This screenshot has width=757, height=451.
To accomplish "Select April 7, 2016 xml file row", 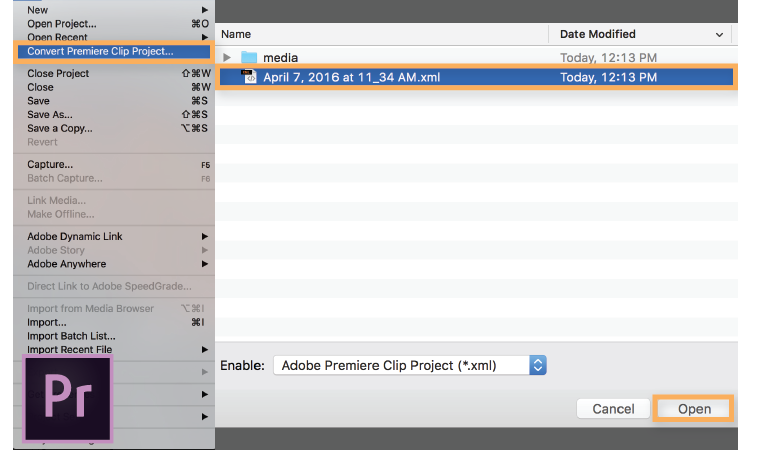I will pyautogui.click(x=476, y=77).
